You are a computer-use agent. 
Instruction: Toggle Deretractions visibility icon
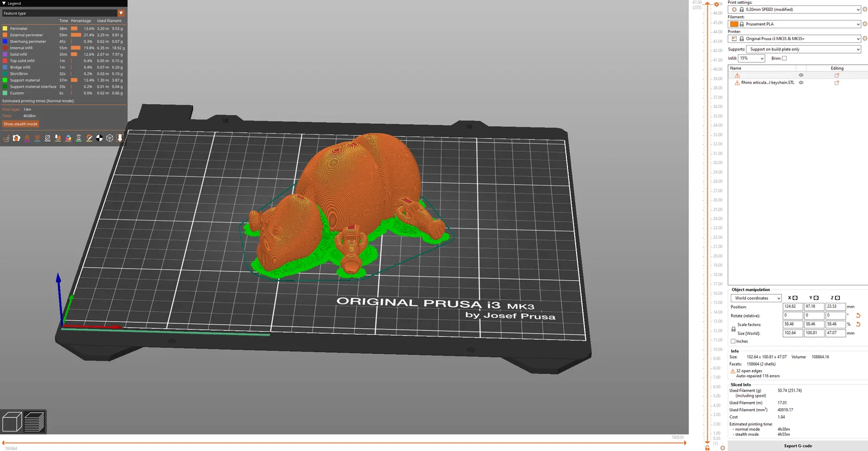click(37, 138)
